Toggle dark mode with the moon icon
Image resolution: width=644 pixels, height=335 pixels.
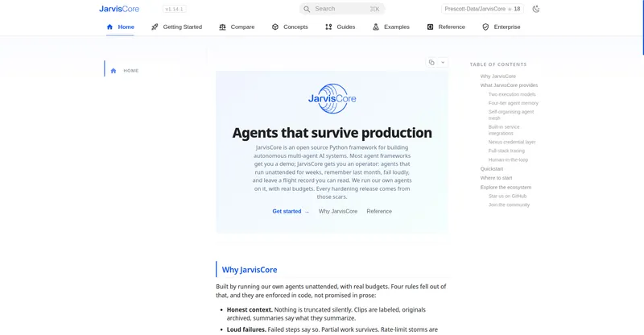point(536,9)
